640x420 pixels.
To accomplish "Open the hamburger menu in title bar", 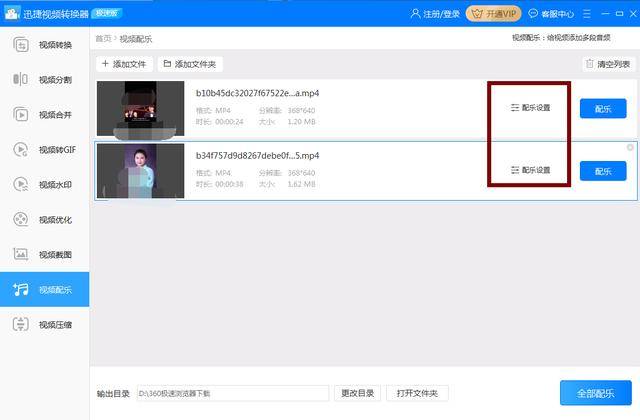I will 587,14.
